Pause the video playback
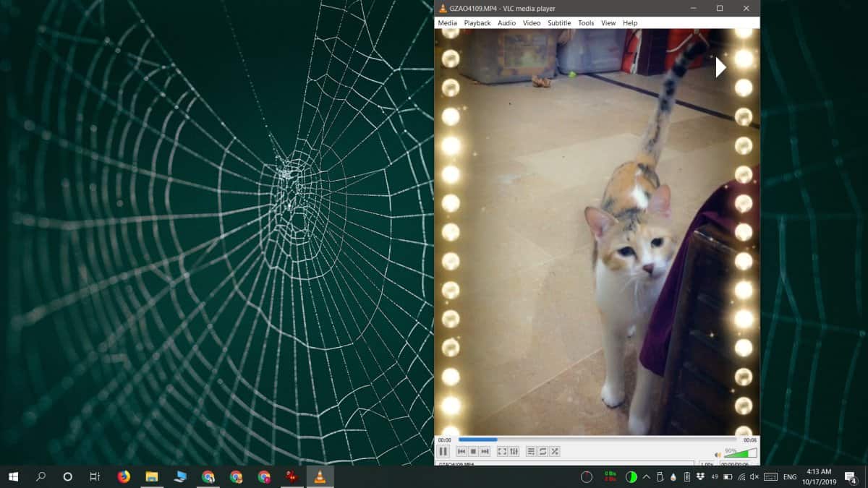The height and width of the screenshot is (488, 868). pos(443,451)
